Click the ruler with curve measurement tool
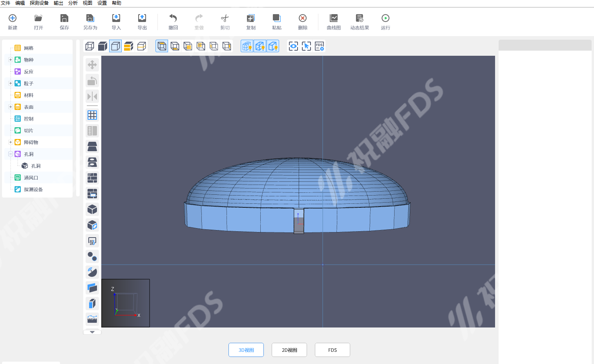The height and width of the screenshot is (364, 594). pos(92,319)
